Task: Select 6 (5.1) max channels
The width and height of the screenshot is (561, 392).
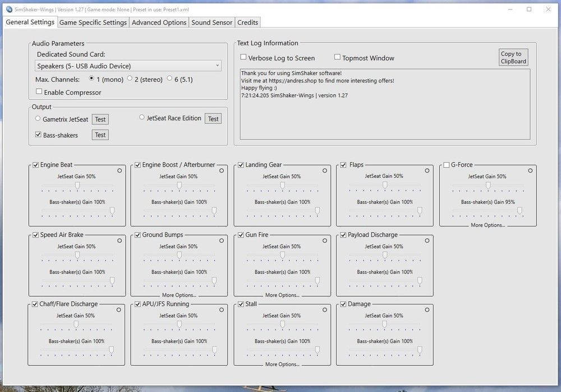Action: click(x=169, y=79)
